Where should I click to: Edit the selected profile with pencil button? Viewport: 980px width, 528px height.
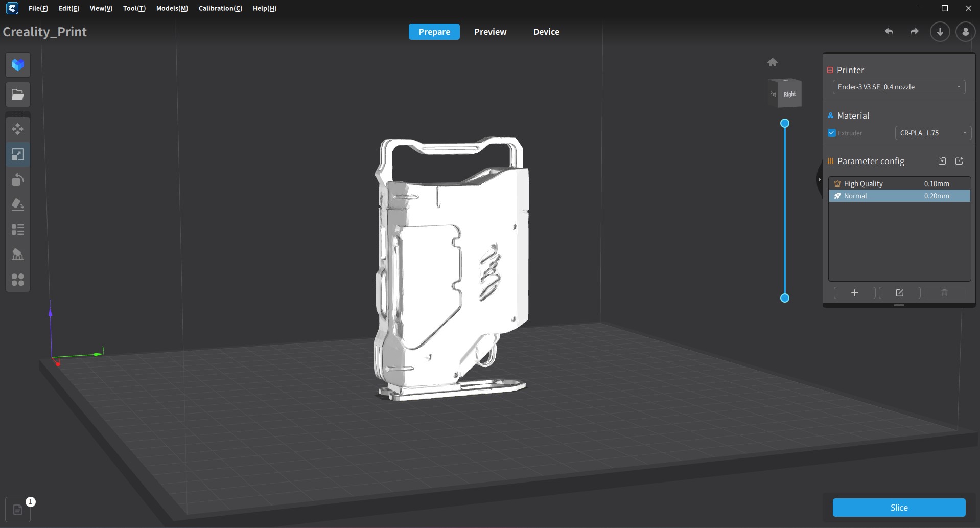pyautogui.click(x=900, y=293)
